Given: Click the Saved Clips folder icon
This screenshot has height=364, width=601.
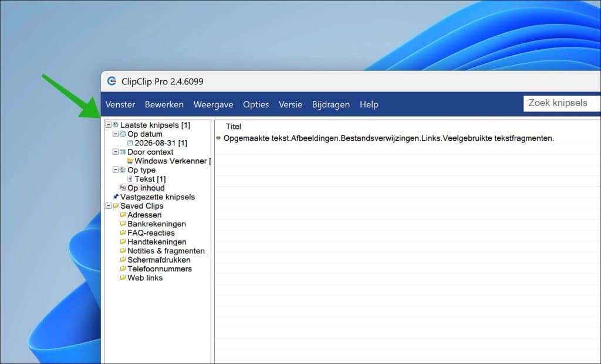Looking at the screenshot, I should [x=116, y=206].
